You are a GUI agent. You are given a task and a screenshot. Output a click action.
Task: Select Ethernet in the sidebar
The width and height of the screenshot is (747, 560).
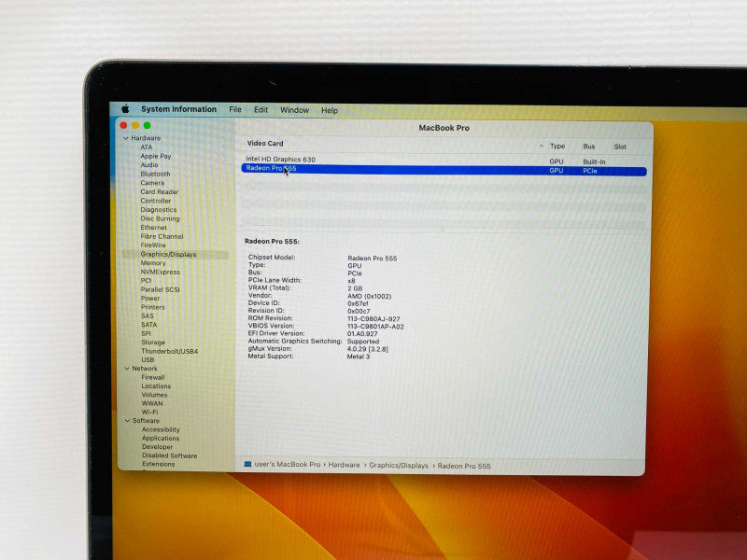click(x=153, y=228)
